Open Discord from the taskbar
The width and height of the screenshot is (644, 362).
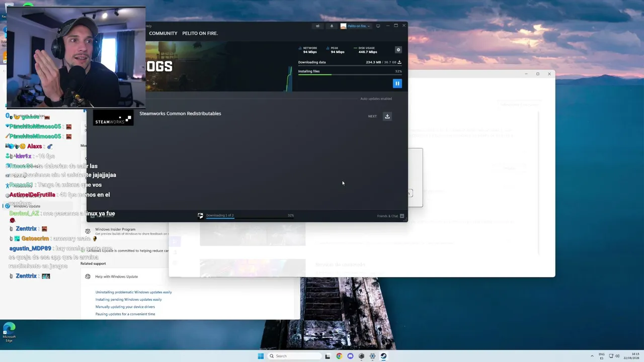(x=350, y=356)
